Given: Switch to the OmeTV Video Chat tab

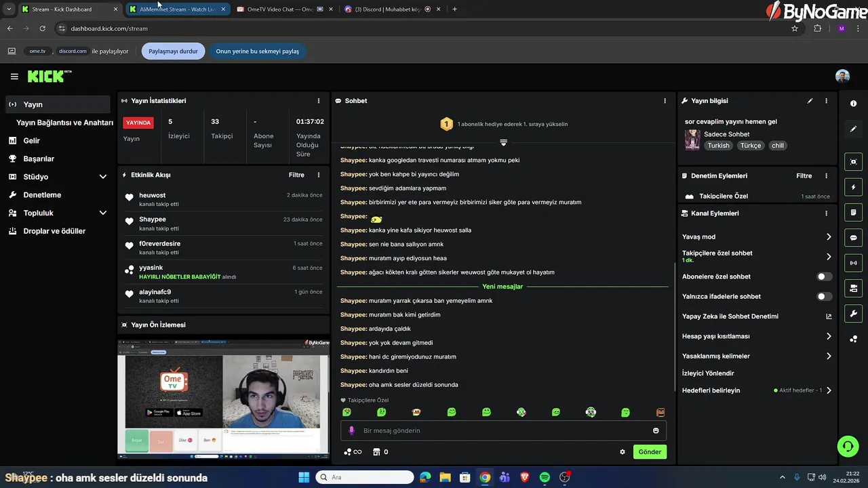Looking at the screenshot, I should click(x=283, y=9).
